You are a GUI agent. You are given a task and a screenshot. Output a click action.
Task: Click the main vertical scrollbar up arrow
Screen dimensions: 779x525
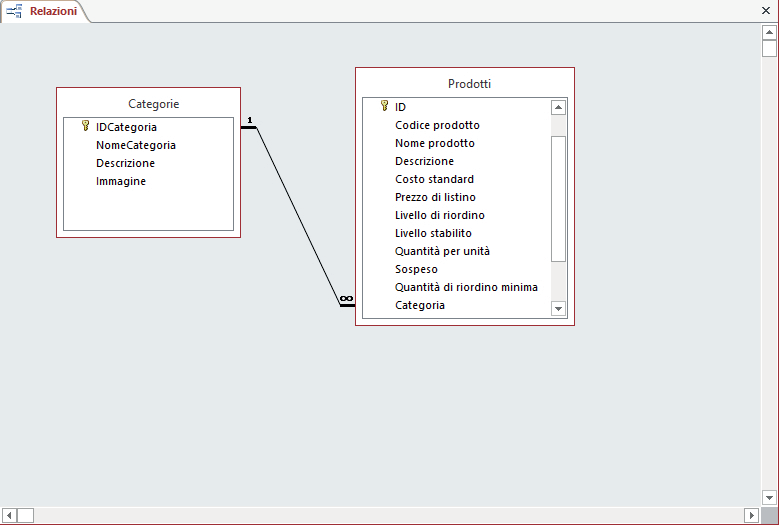[x=769, y=32]
